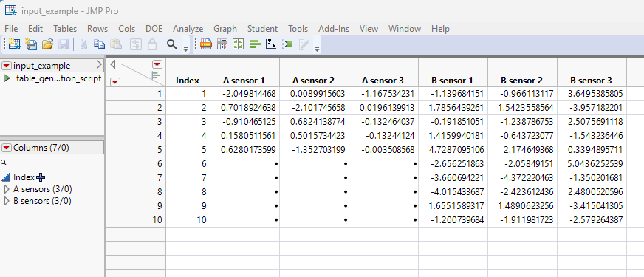The height and width of the screenshot is (277, 644).
Task: Select the Index column header
Action: coord(188,72)
